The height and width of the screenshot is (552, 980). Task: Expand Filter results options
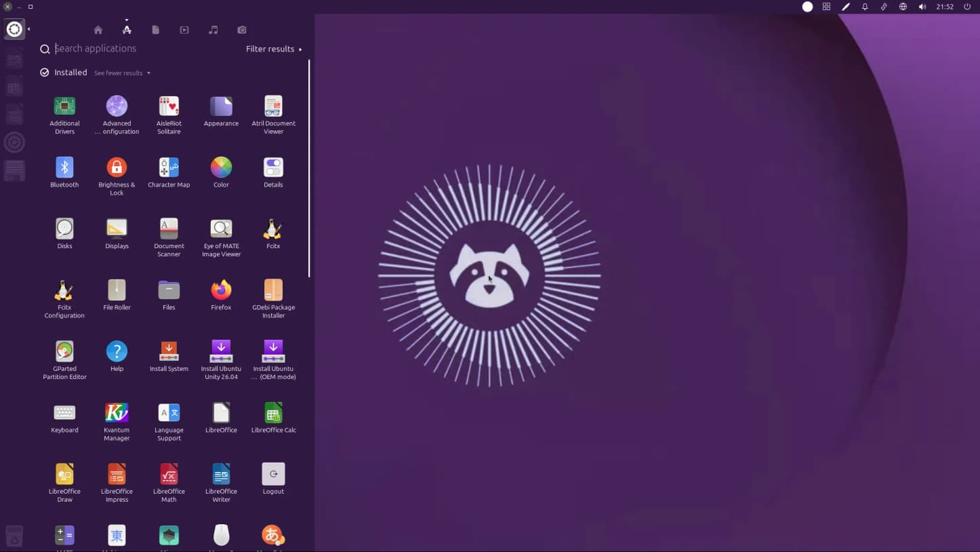coord(274,49)
